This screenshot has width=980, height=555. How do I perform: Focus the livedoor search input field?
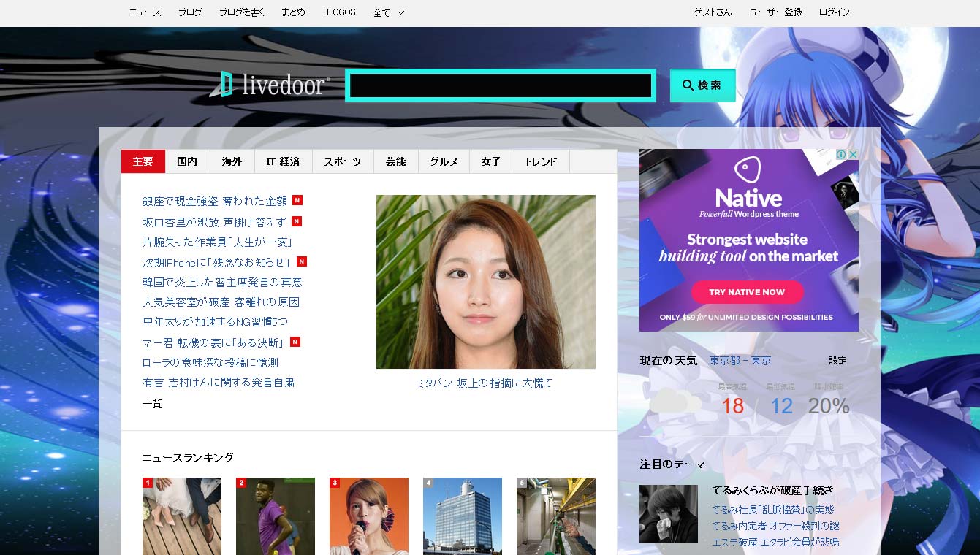point(501,85)
